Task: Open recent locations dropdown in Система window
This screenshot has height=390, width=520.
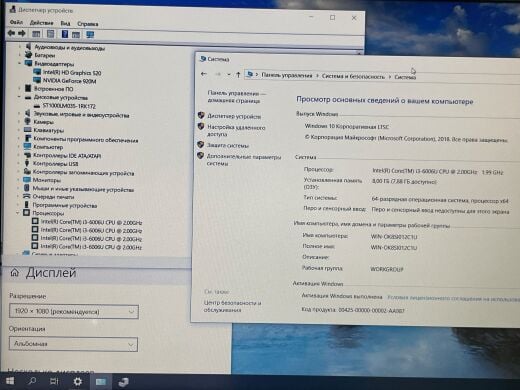Action: coord(229,74)
